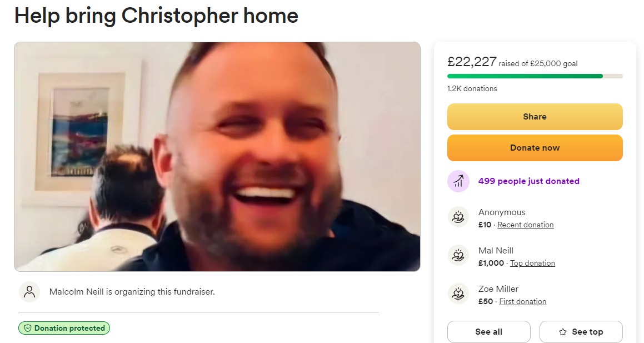Click the '499 people just donated' text
The image size is (644, 343).
click(528, 181)
